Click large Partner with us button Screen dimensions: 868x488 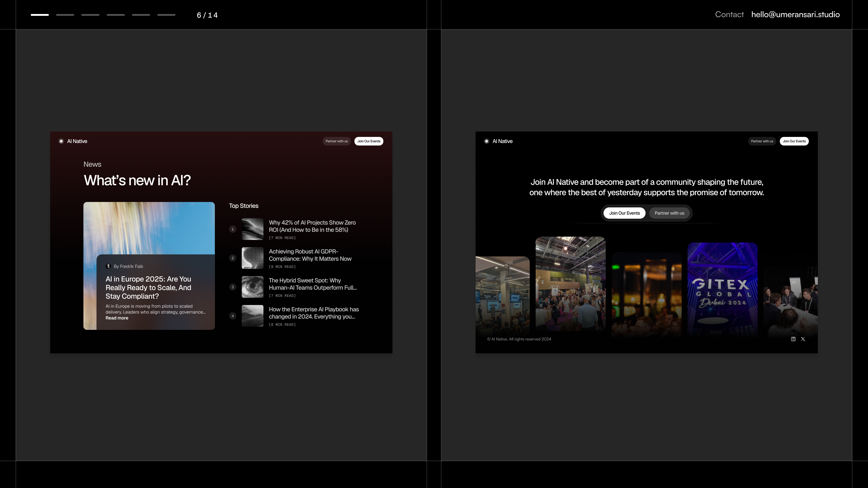point(669,213)
